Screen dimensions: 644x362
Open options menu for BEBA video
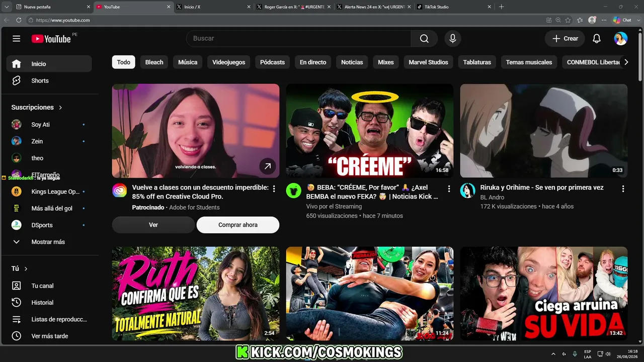(x=449, y=189)
